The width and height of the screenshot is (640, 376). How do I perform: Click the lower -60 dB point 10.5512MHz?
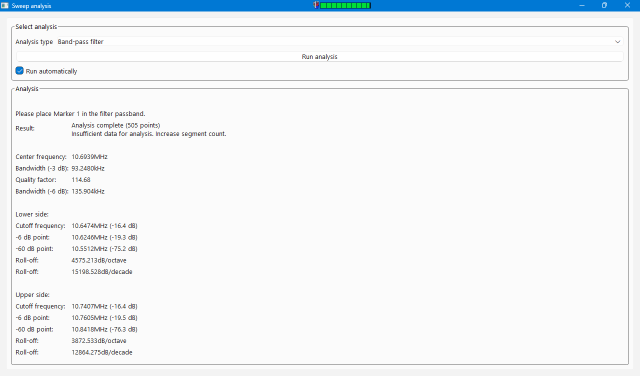pos(104,249)
